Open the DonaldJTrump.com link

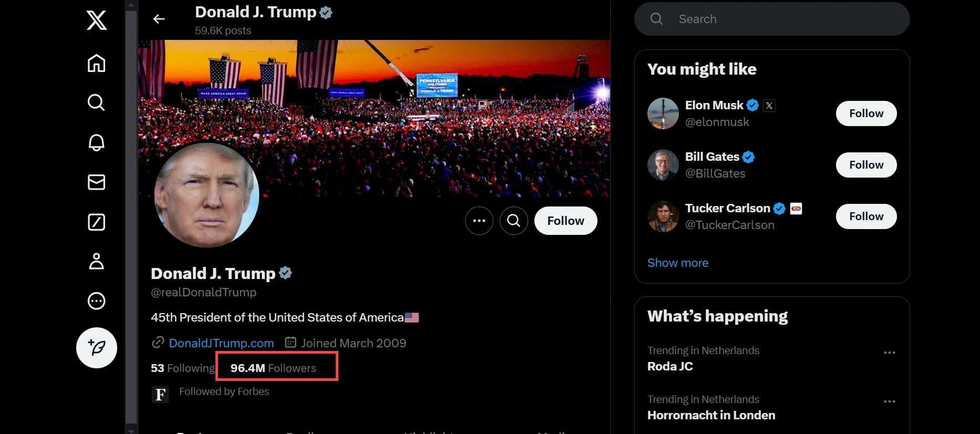click(221, 343)
